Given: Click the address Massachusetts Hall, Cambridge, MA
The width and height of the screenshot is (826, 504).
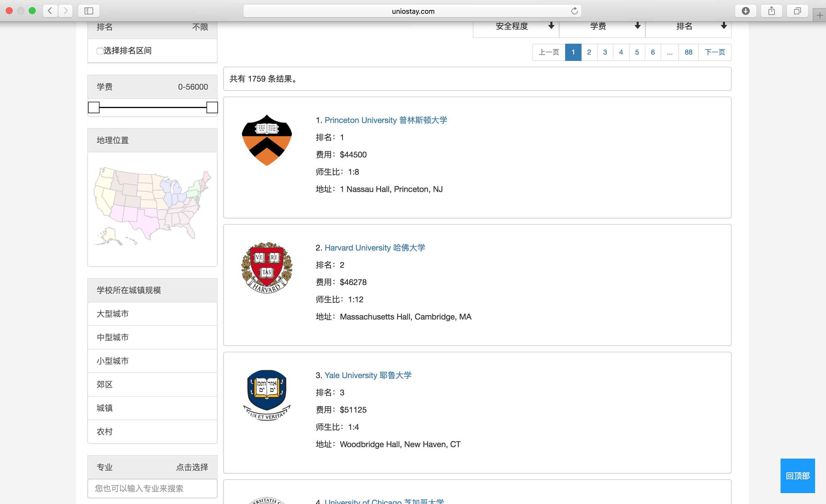Looking at the screenshot, I should (x=406, y=317).
